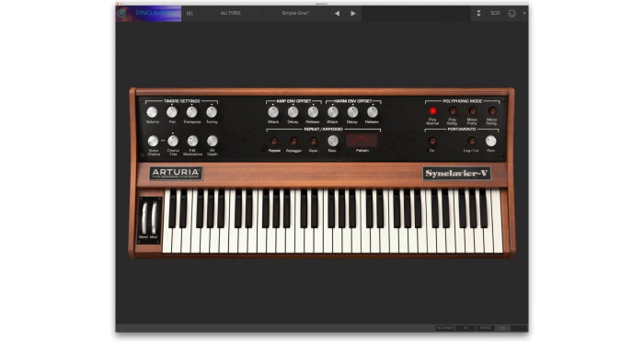Select Mono Porta polyphonic mode
This screenshot has width=644, height=342.
472,111
